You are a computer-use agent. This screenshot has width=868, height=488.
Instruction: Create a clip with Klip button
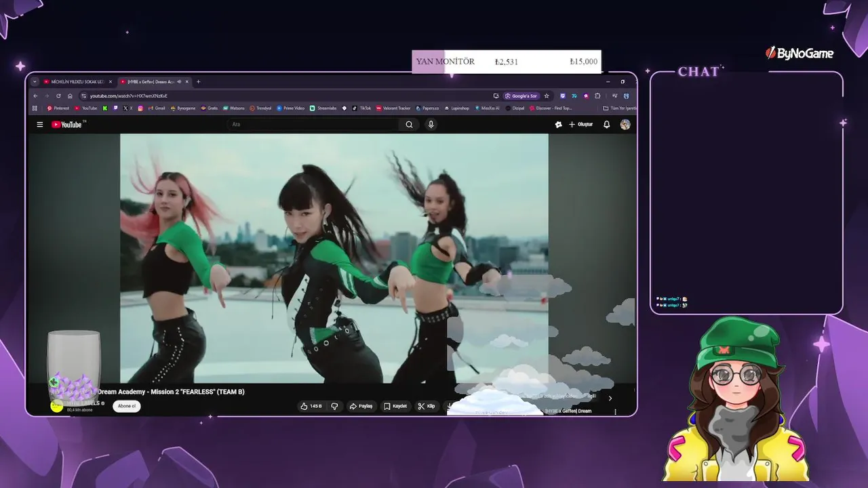click(x=427, y=406)
